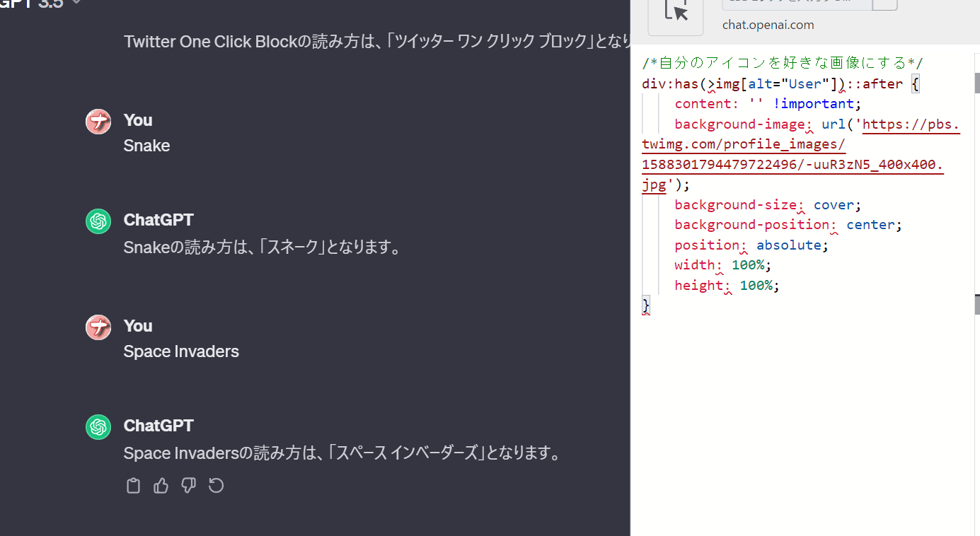Open the chat.openai.com link
Screen dimensions: 980x536
click(x=768, y=25)
